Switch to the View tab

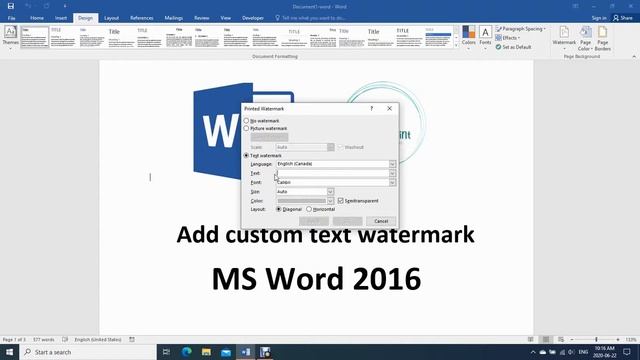point(225,18)
